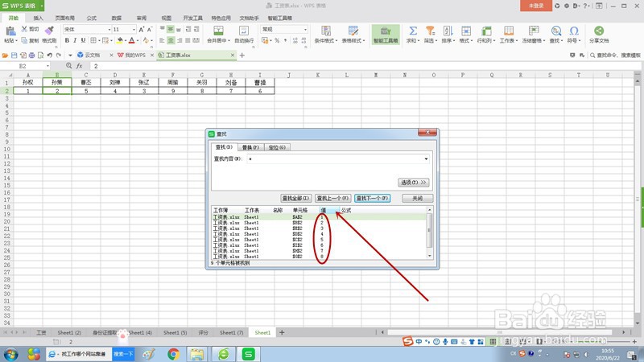Click the formula bar showing 2
The height and width of the screenshot is (362, 644).
pyautogui.click(x=365, y=66)
